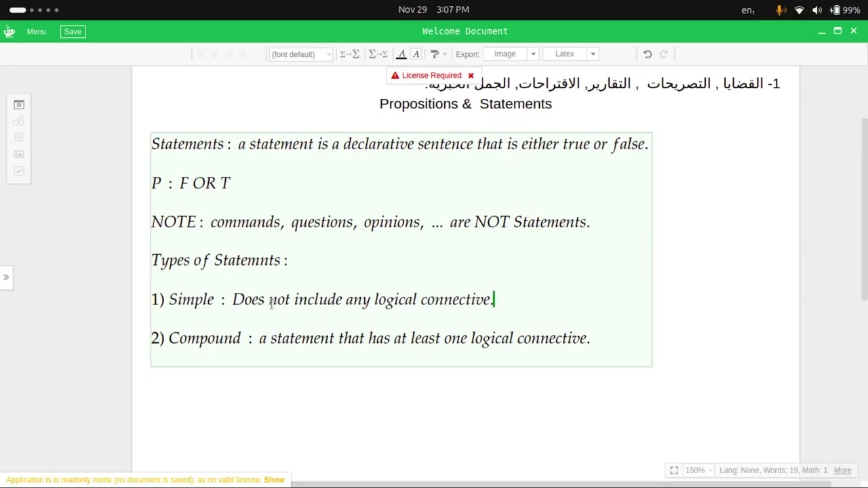The image size is (868, 488).
Task: Click the License Required warning label
Action: tap(431, 75)
